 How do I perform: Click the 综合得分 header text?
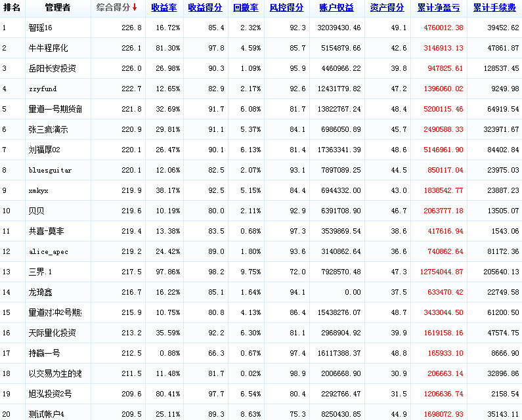(x=113, y=8)
